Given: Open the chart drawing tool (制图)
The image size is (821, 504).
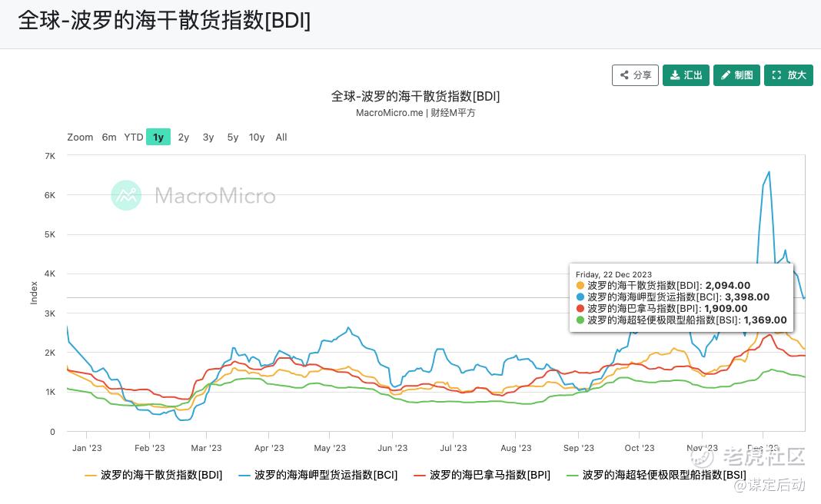Looking at the screenshot, I should 736,75.
